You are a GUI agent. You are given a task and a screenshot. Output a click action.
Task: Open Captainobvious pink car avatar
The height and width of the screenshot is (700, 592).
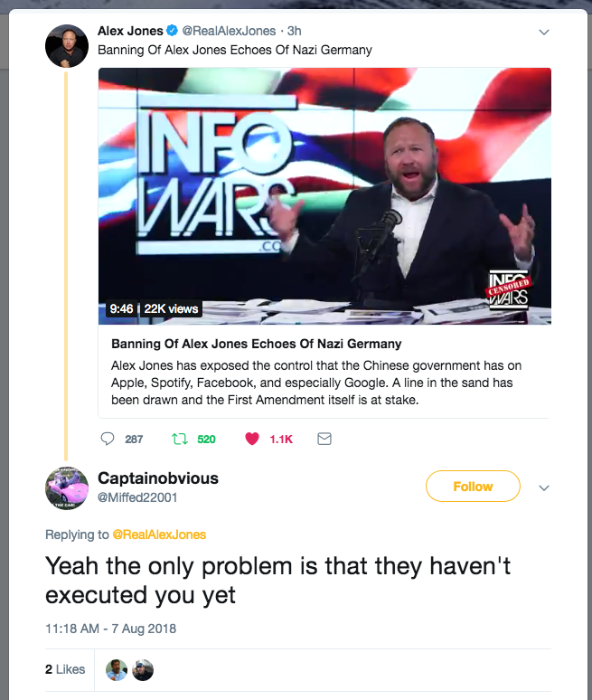67,488
